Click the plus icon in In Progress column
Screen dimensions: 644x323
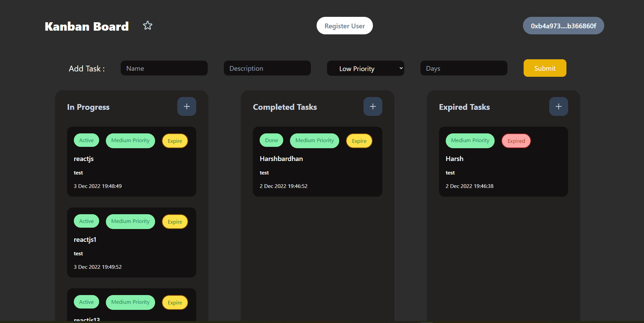187,106
